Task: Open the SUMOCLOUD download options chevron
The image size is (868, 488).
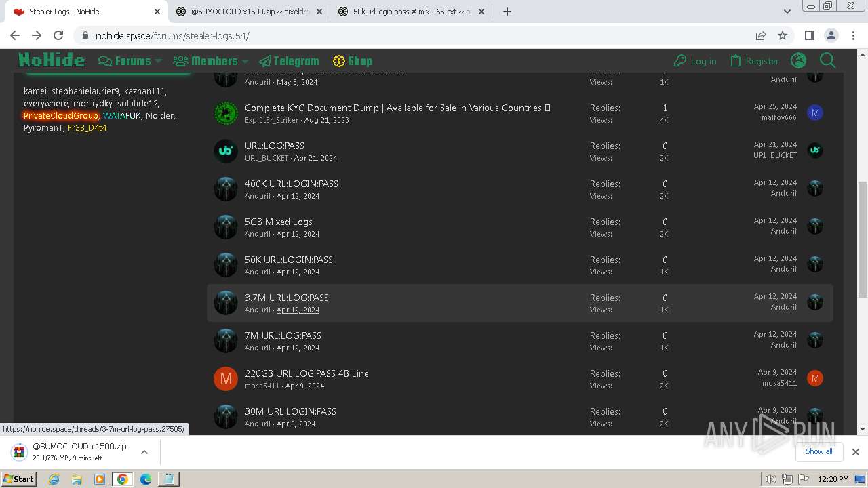Action: [x=144, y=451]
